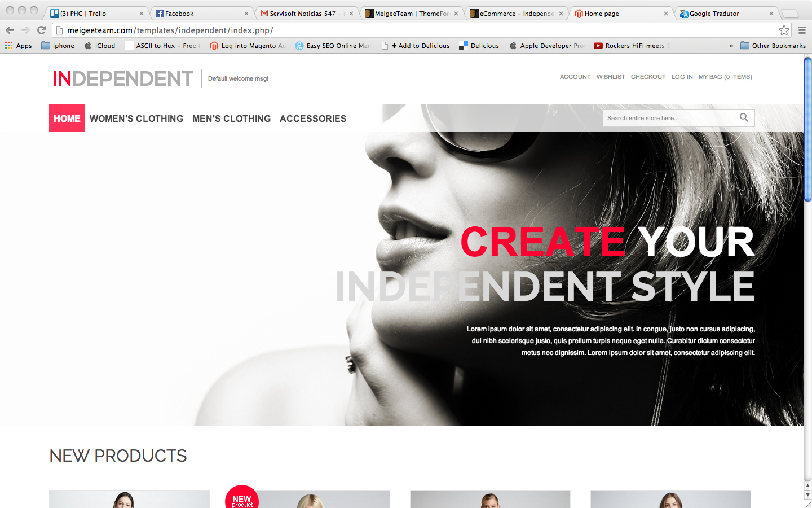
Task: Expand the Other Bookmarks folder
Action: coord(773,46)
